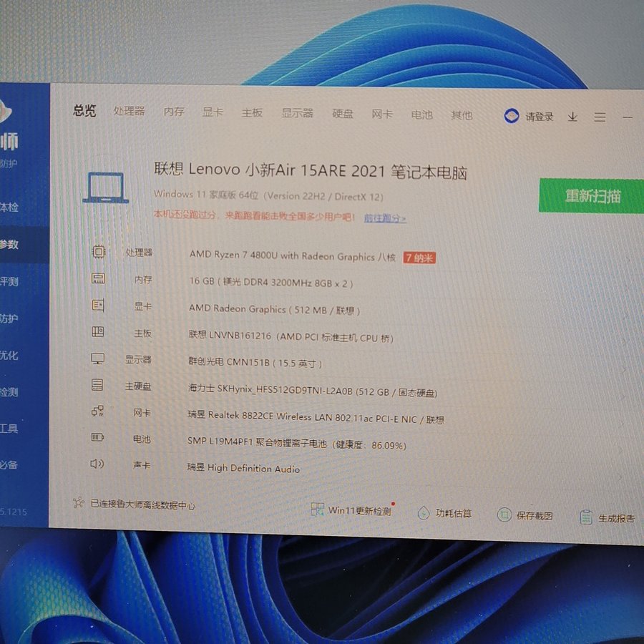This screenshot has width=644, height=644.
Task: Click the 处理器 label in the specs list
Action: pyautogui.click(x=139, y=252)
